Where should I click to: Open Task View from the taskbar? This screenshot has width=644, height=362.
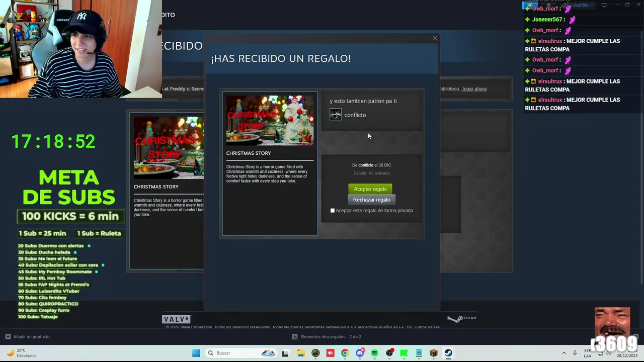285,353
